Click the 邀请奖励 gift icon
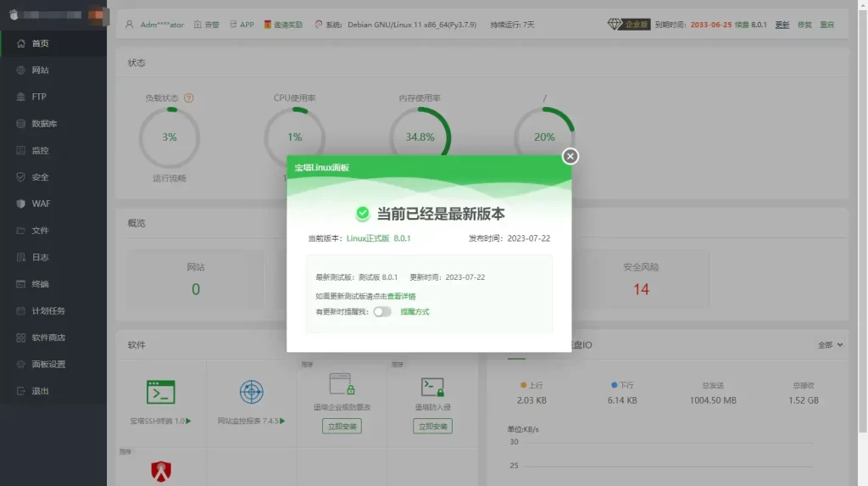Screen dimensions: 868x486 pos(267,25)
